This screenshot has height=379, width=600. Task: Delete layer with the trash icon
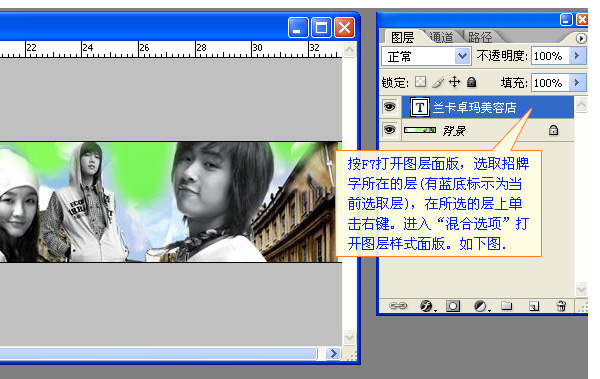[561, 305]
